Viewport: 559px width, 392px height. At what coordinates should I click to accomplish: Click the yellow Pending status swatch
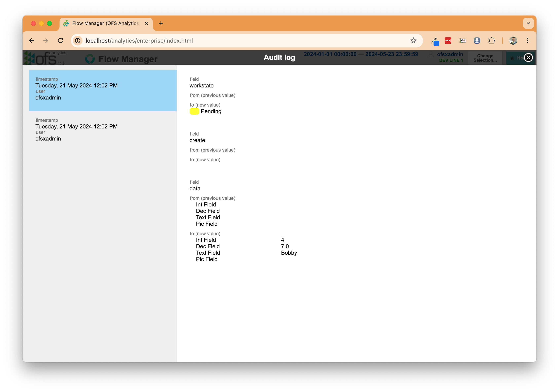pos(194,111)
